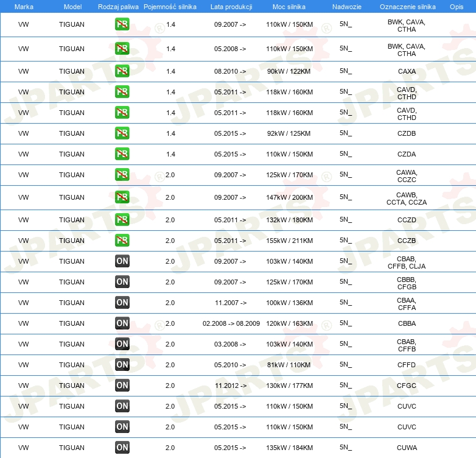Click the 'CZDB' engine code
This screenshot has height=458, width=476.
(407, 133)
